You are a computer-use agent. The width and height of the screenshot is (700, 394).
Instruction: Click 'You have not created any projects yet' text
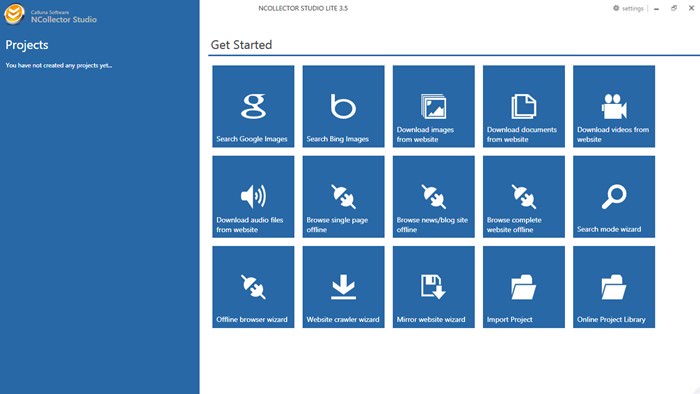58,65
